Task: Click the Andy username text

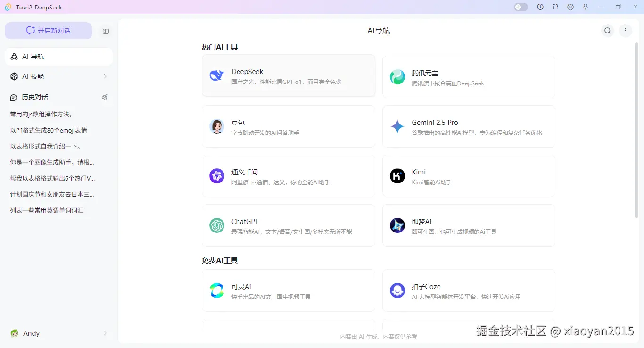Action: point(32,333)
